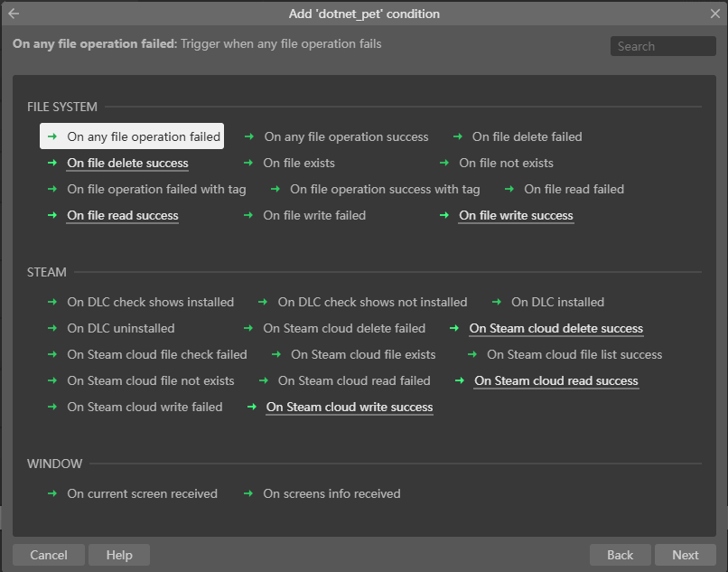Close the Add condition dialog
This screenshot has height=572, width=728.
pos(714,14)
